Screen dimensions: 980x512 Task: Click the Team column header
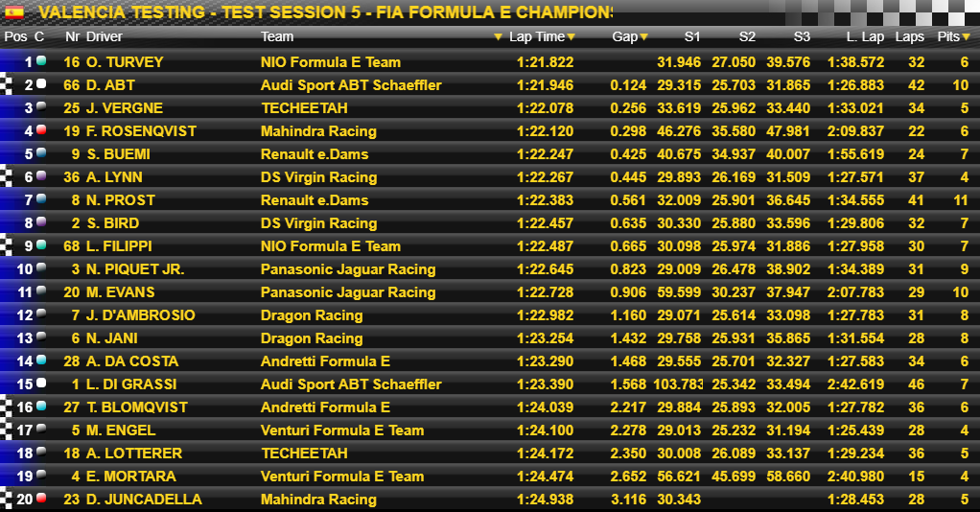277,36
